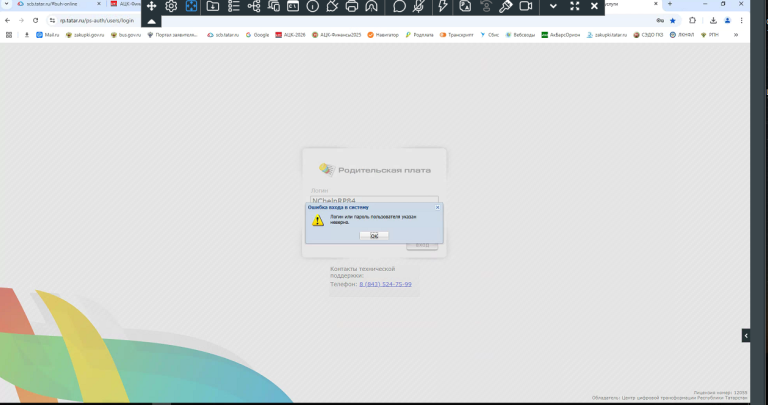Image resolution: width=768 pixels, height=405 pixels.
Task: Show system information circle icon
Action: pyautogui.click(x=312, y=6)
